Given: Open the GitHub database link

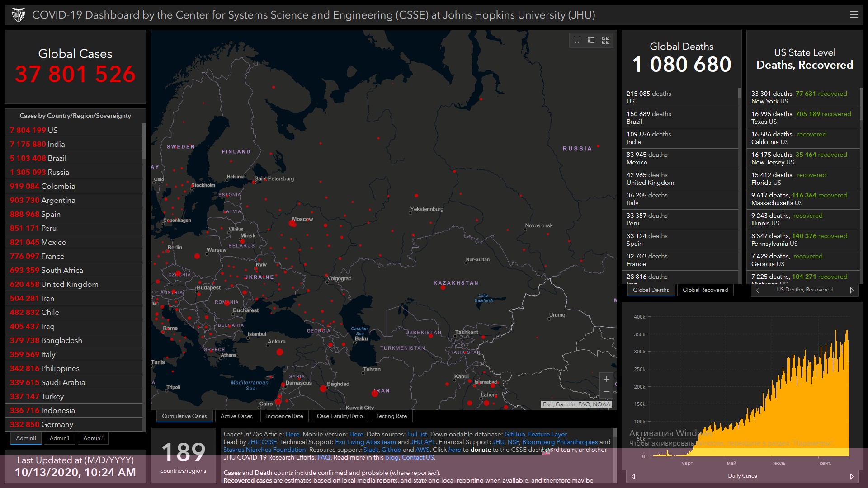Looking at the screenshot, I should (514, 434).
